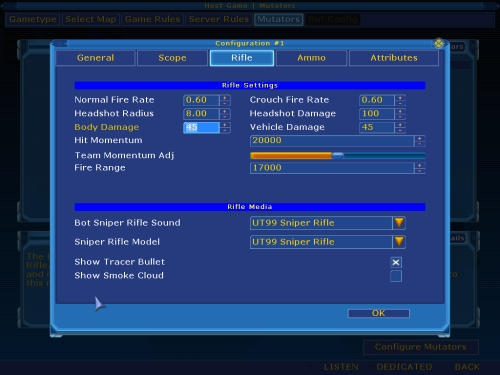The height and width of the screenshot is (375, 500).
Task: Click the LISTEN button
Action: coord(341,367)
